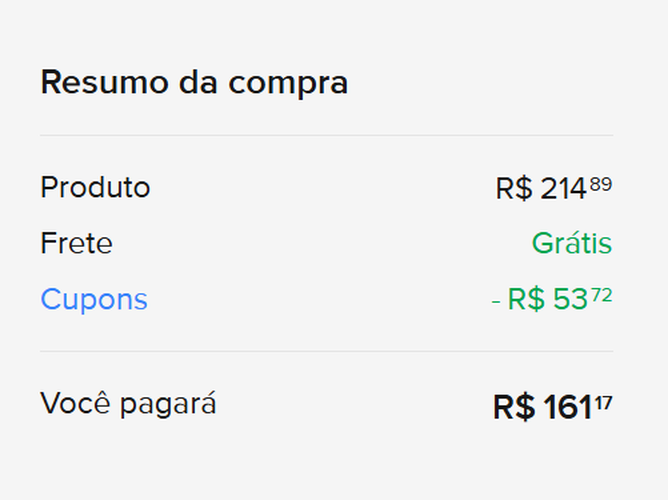Viewport: 668px width, 500px height.
Task: Click the superscript 72 cents of coupon discount
Action: pos(602,294)
